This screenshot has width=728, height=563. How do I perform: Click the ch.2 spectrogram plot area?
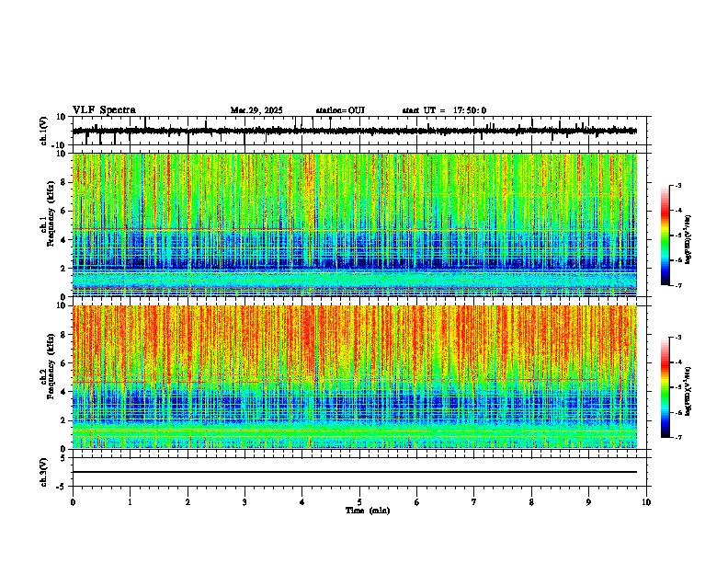(355, 377)
